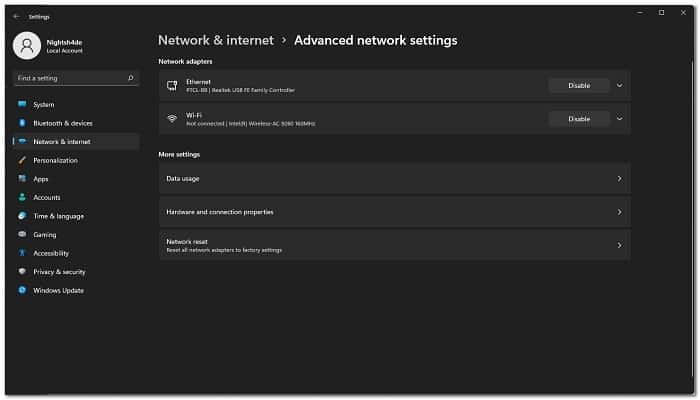Screen dimensions: 700x400
Task: Open Accounts via person icon
Action: [x=22, y=197]
